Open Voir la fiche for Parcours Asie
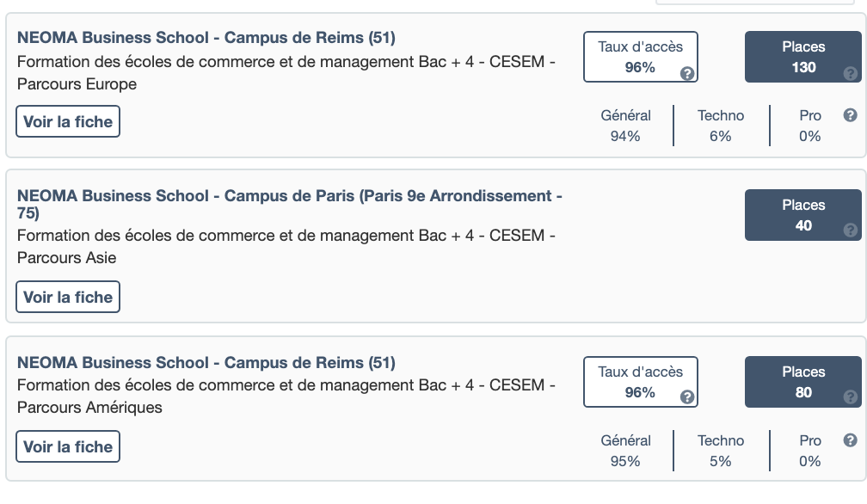This screenshot has height=504, width=867. [x=68, y=298]
